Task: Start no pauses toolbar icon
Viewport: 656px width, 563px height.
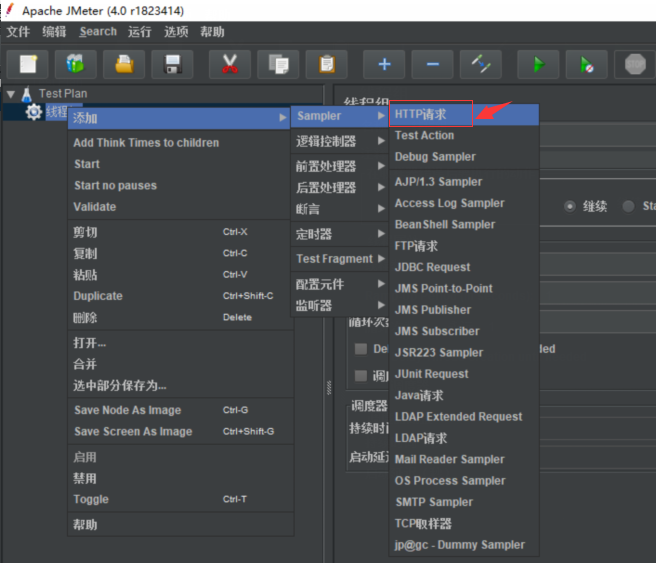Action: click(587, 64)
